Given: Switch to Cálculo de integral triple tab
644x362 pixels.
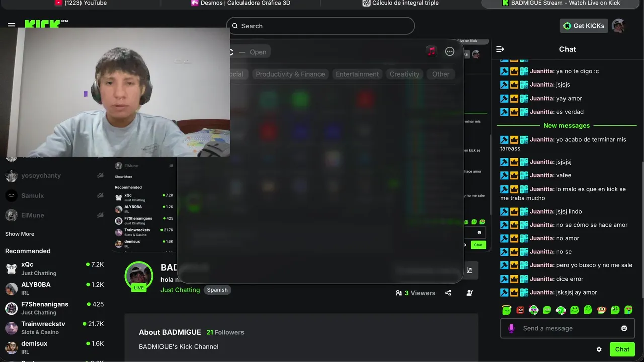Looking at the screenshot, I should tap(400, 3).
